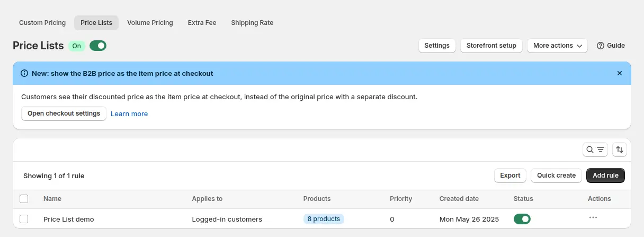Follow the Learn more link
Viewport: 644px width, 237px height.
[129, 113]
